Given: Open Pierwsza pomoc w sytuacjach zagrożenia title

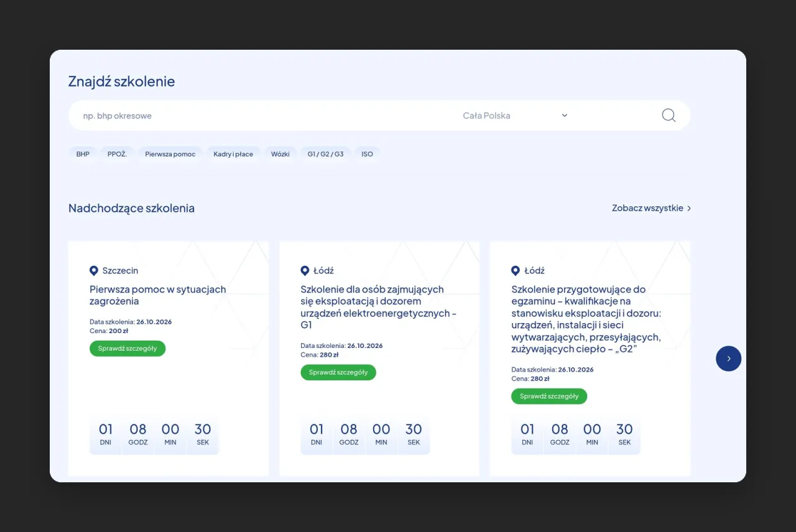Looking at the screenshot, I should click(158, 295).
